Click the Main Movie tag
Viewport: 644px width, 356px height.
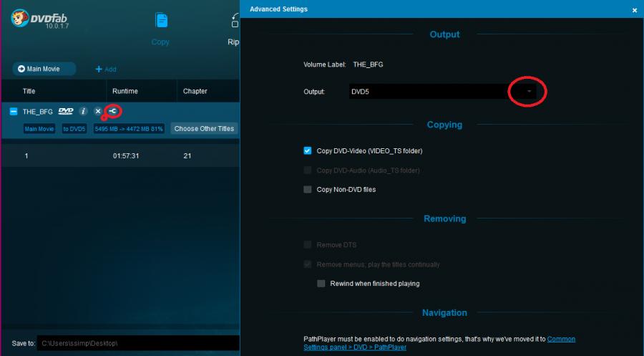[39, 129]
